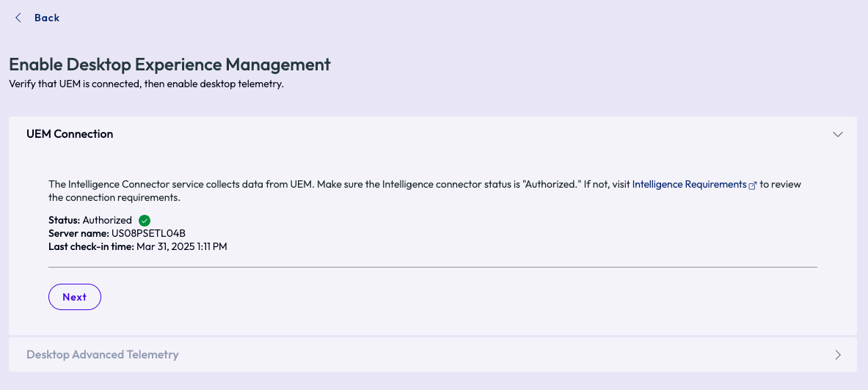Viewport: 868px width, 390px height.
Task: Click the subtitle about verifying UEM connection
Action: 146,84
